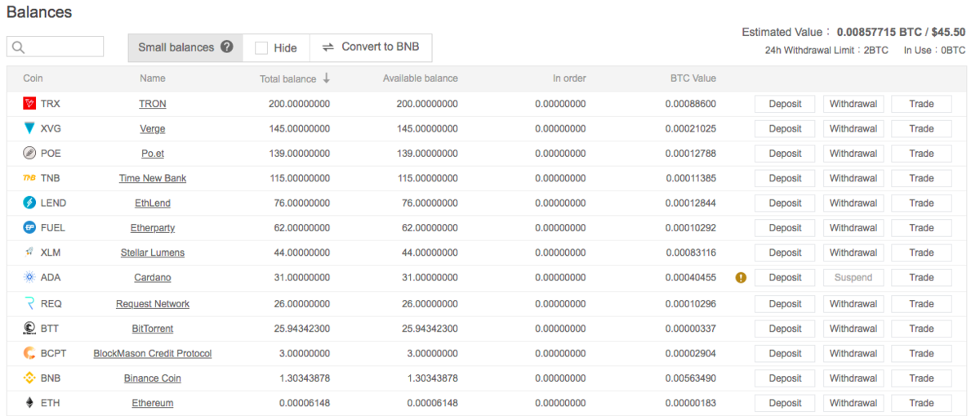This screenshot has width=980, height=416.
Task: Click the ETH Ethereum coin icon
Action: pos(29,403)
